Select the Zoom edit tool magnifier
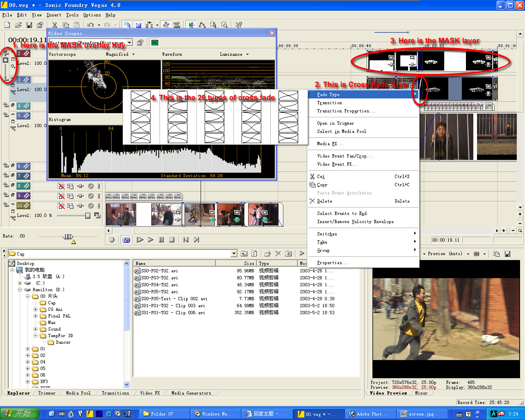Viewport: 525px width, 420px height. tap(224, 25)
